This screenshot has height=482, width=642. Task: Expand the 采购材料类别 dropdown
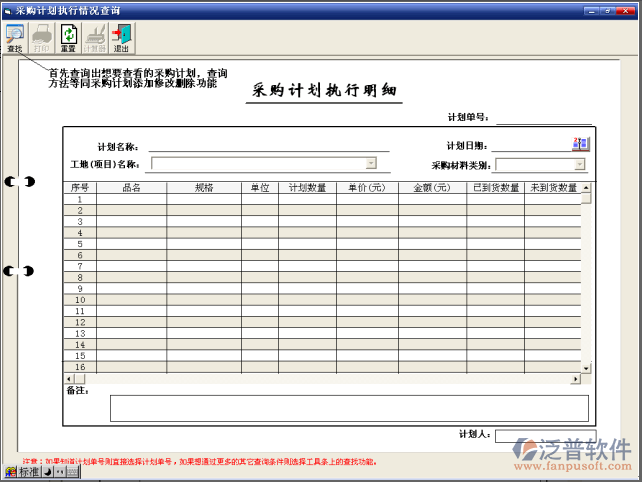[579, 164]
